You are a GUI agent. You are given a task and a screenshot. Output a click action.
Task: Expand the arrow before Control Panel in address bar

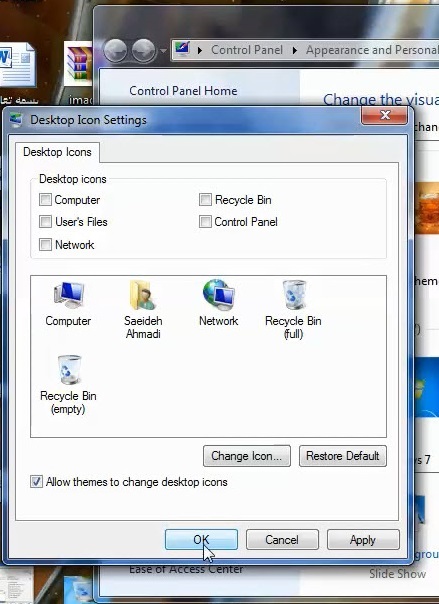point(199,50)
